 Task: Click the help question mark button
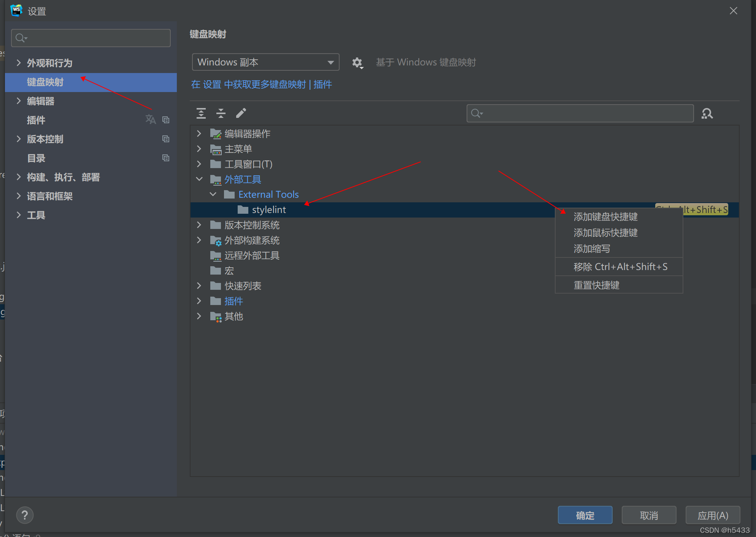pyautogui.click(x=25, y=515)
